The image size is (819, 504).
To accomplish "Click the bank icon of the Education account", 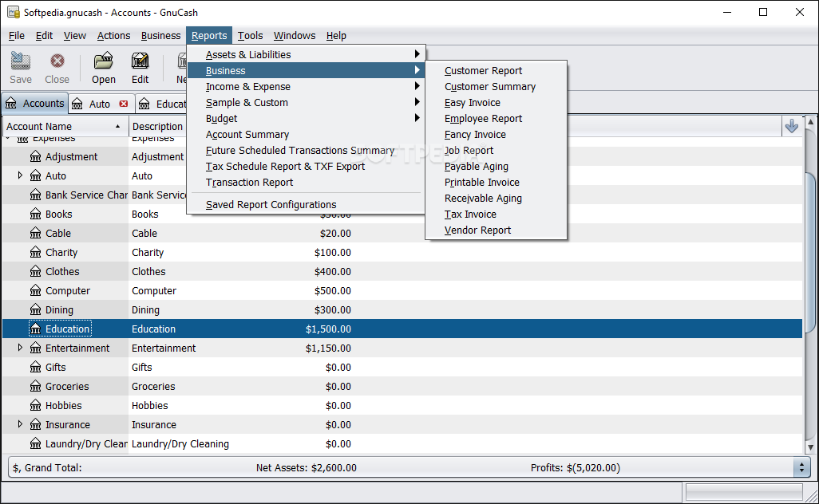I will point(35,329).
